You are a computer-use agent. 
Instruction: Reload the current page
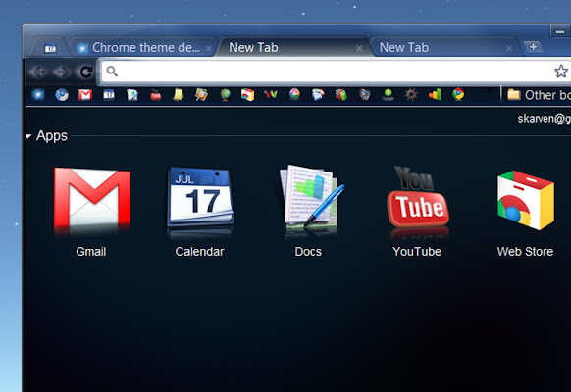(x=86, y=72)
